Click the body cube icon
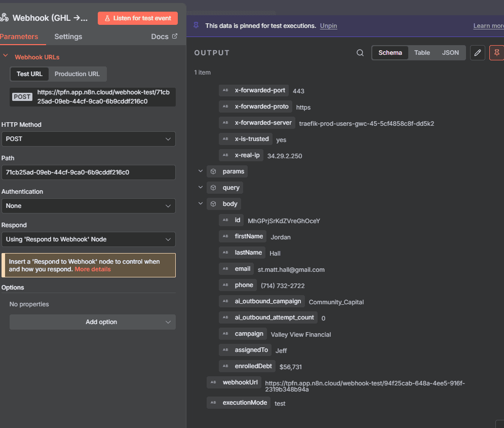Image resolution: width=504 pixels, height=428 pixels. click(213, 204)
